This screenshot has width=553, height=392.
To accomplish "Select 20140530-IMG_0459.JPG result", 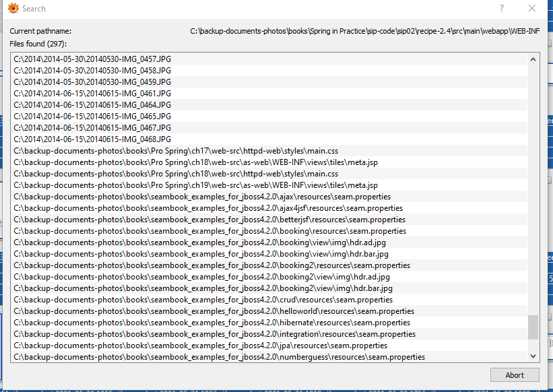I will click(270, 82).
